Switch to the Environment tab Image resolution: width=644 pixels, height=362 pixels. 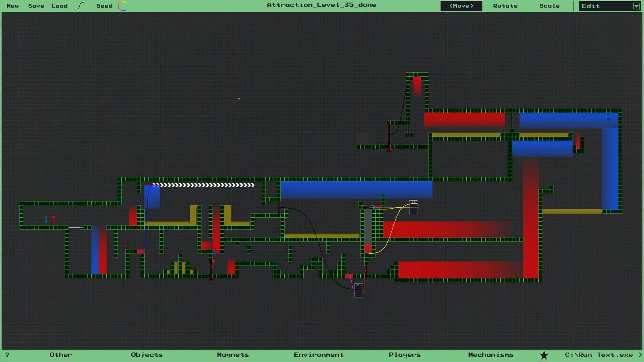(319, 354)
